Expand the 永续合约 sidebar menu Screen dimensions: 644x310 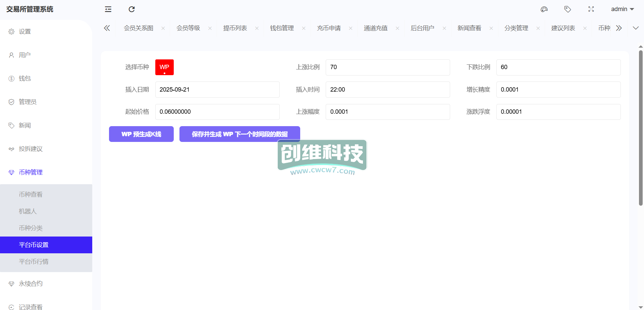point(31,284)
